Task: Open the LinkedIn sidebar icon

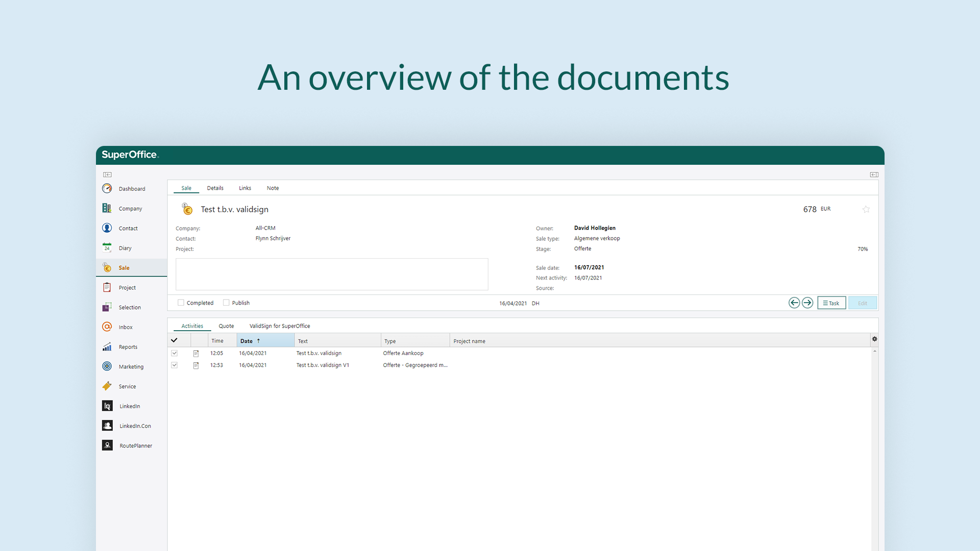Action: point(107,406)
